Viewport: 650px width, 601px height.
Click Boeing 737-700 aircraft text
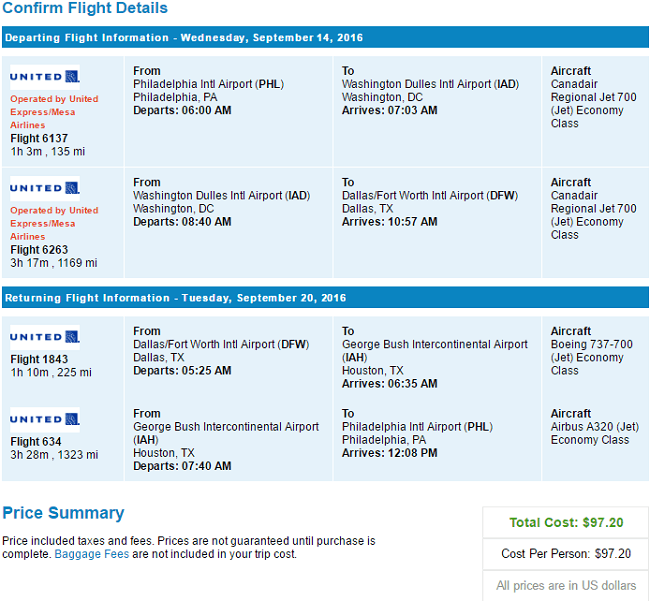point(591,344)
